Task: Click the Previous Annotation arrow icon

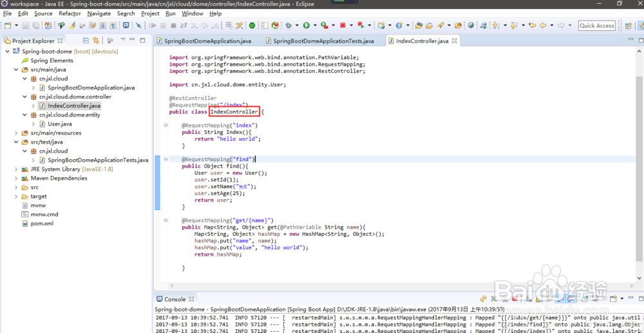Action: click(x=513, y=26)
